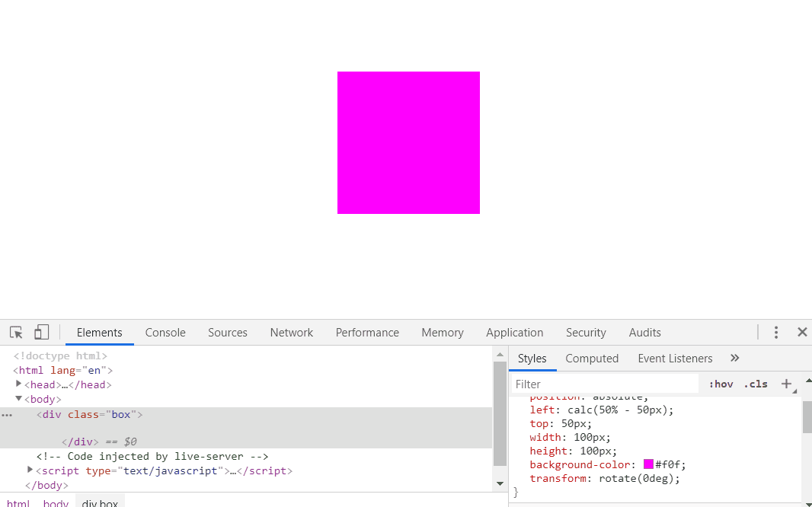Screen dimensions: 812x507
Task: Select div.box in the breadcrumb bar
Action: (100, 503)
